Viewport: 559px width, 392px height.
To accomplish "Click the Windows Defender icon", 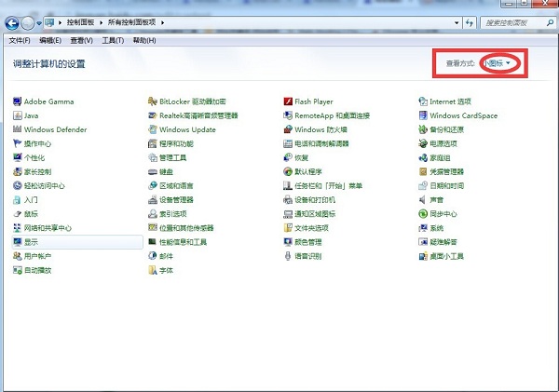I will [x=17, y=129].
